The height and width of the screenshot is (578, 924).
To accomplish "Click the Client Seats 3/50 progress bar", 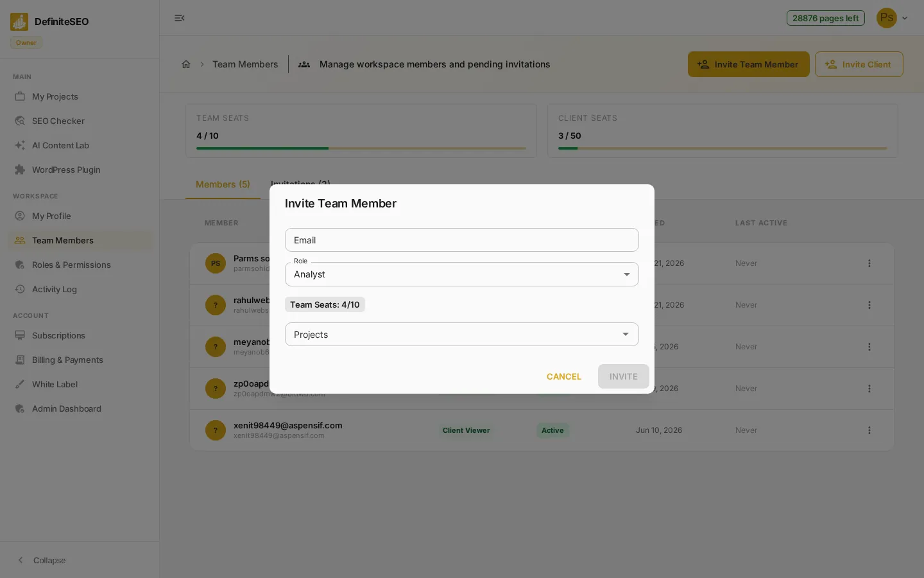I will (x=723, y=148).
